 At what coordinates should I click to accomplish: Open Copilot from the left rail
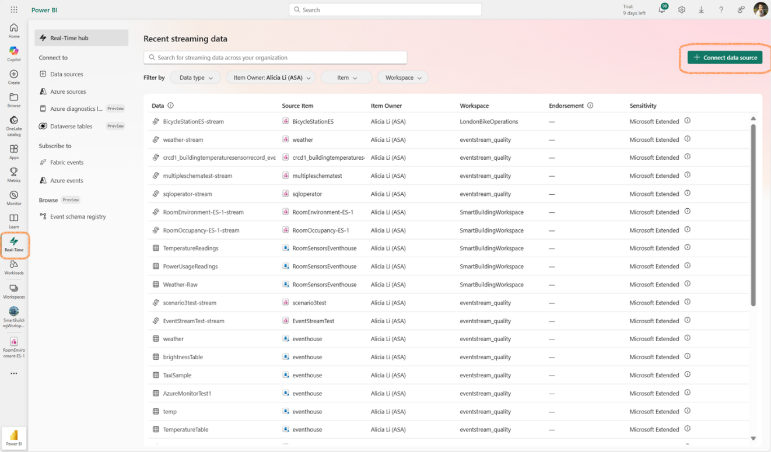click(x=14, y=54)
